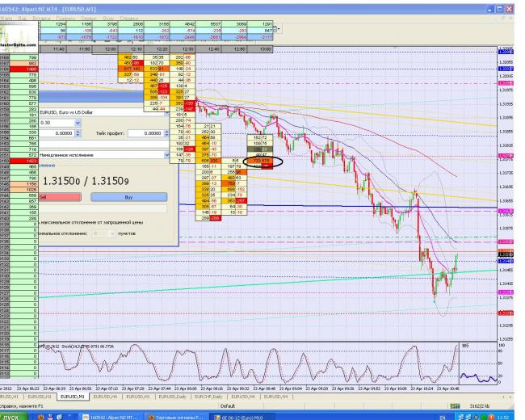
Task: Click the connection status bars icon
Action: [455, 406]
